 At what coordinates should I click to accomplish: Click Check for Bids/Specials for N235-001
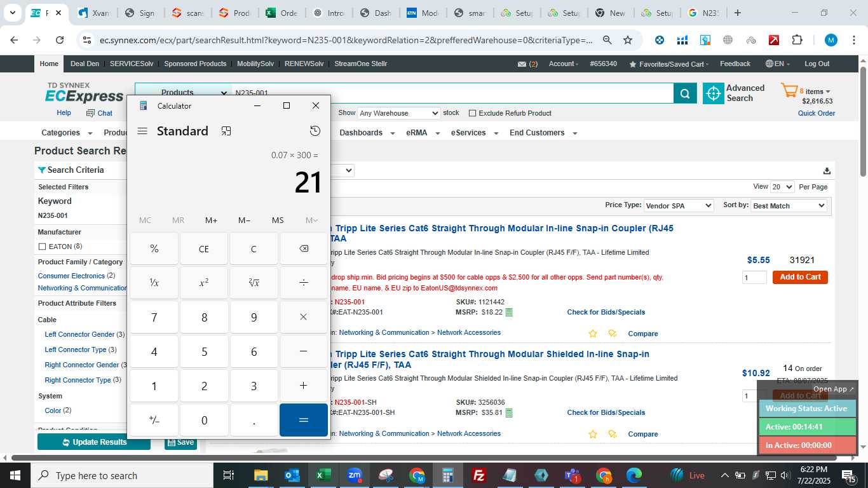pos(606,312)
